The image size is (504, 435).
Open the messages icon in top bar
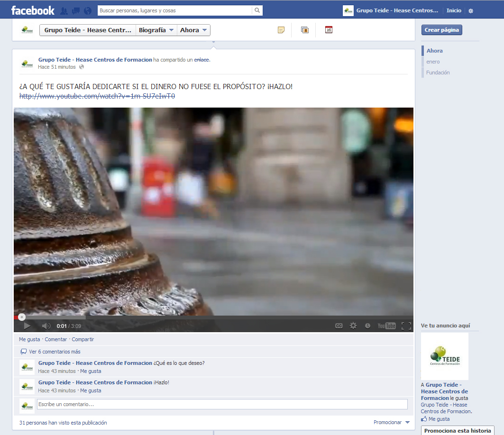(x=75, y=10)
